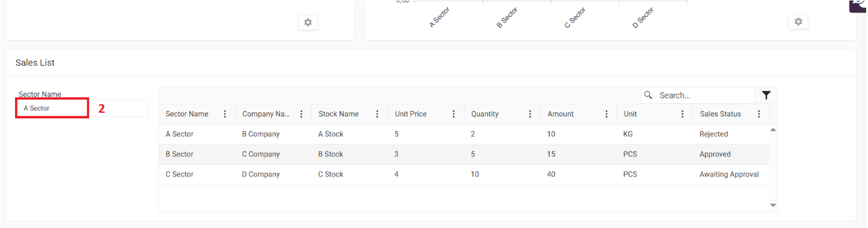Screen dimensions: 868x228
Task: Click the Sales Status column header
Action: tap(720, 114)
